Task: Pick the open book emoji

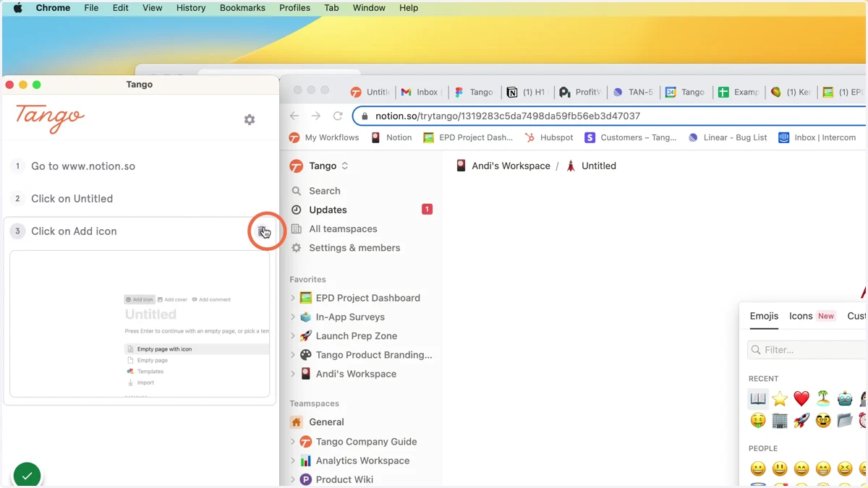Action: tap(758, 398)
